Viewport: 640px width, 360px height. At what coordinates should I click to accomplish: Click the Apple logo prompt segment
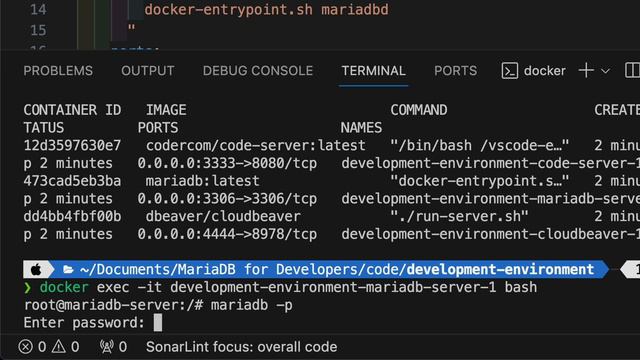36,269
